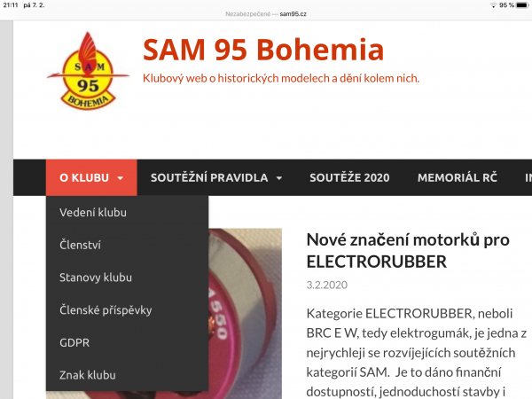Tap the battery indicator icon
This screenshot has height=399, width=532.
pos(522,5)
